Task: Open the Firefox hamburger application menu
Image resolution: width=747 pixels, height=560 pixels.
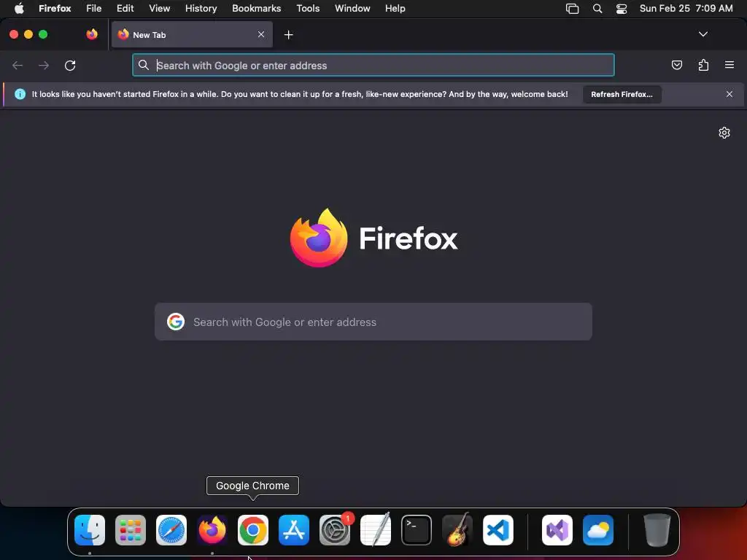Action: pyautogui.click(x=729, y=65)
